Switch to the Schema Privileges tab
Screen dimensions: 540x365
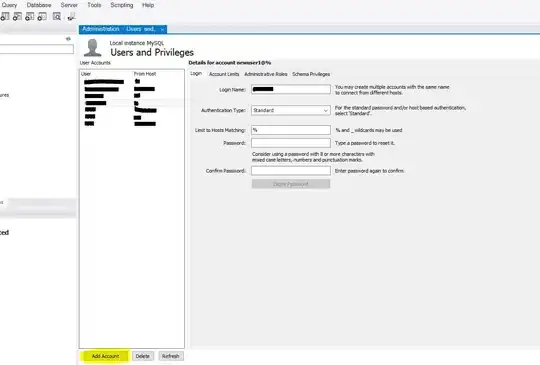coord(311,74)
